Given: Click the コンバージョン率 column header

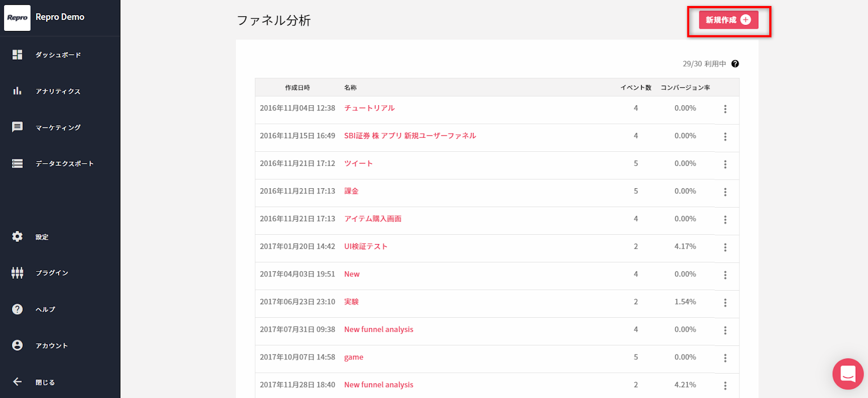Looking at the screenshot, I should (x=685, y=87).
